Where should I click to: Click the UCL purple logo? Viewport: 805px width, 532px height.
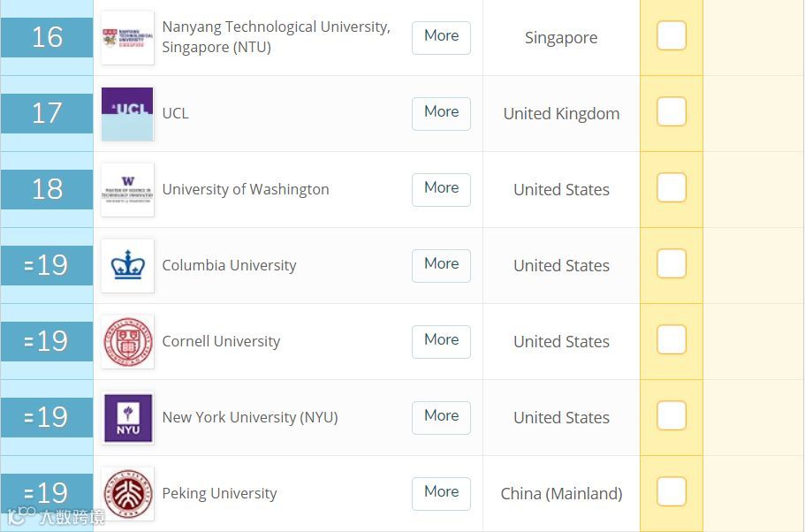point(127,114)
